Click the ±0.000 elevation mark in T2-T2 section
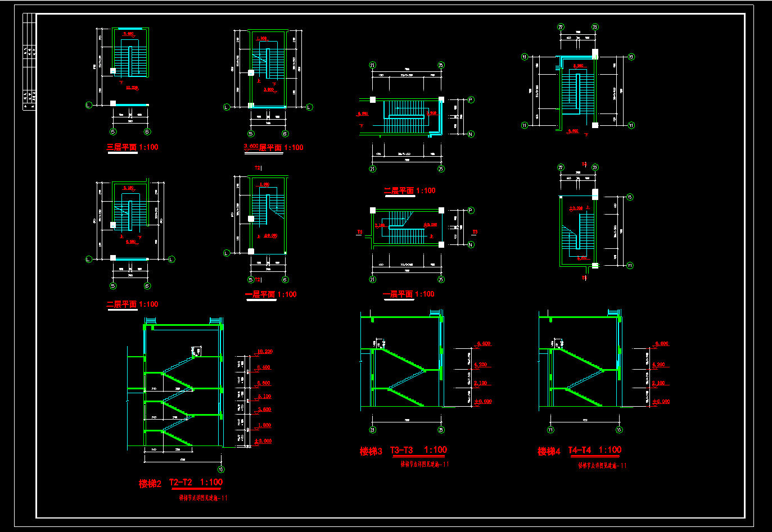The height and width of the screenshot is (532, 772). tap(263, 442)
